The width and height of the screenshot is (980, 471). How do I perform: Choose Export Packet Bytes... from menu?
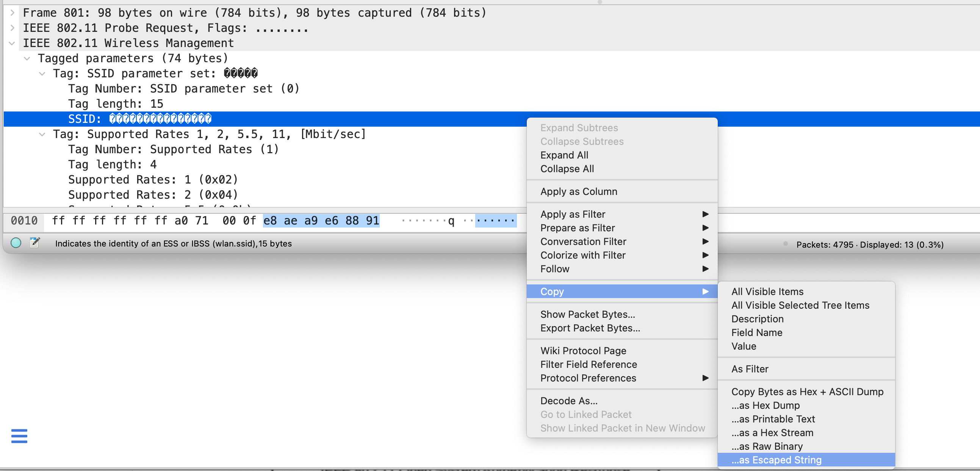point(590,328)
